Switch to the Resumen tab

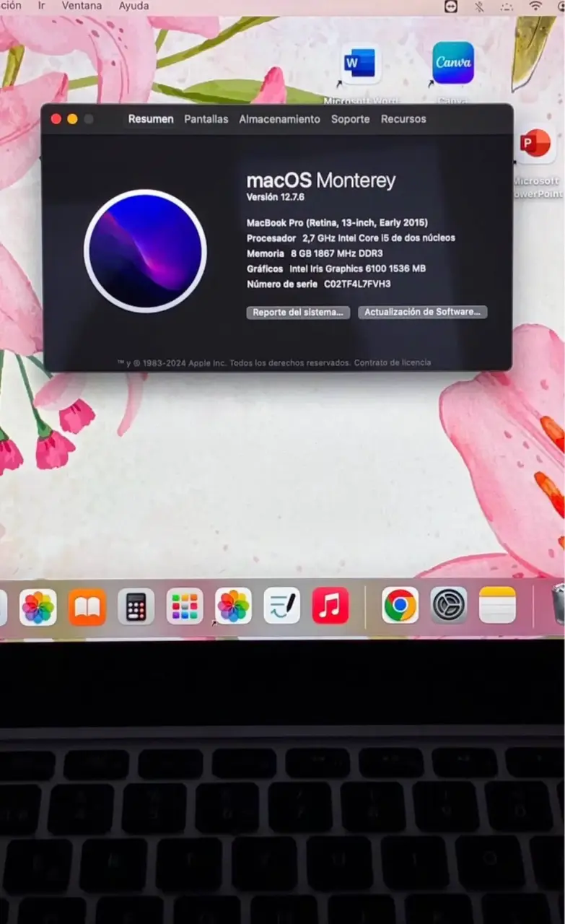(x=151, y=119)
